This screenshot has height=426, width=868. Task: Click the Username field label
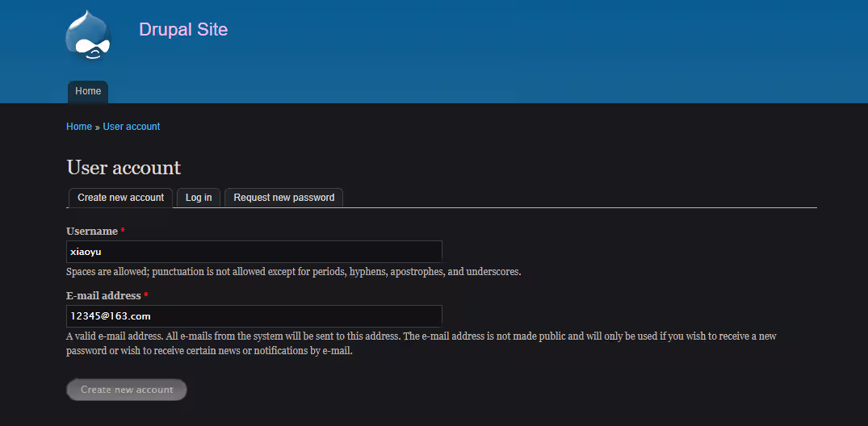pyautogui.click(x=92, y=232)
